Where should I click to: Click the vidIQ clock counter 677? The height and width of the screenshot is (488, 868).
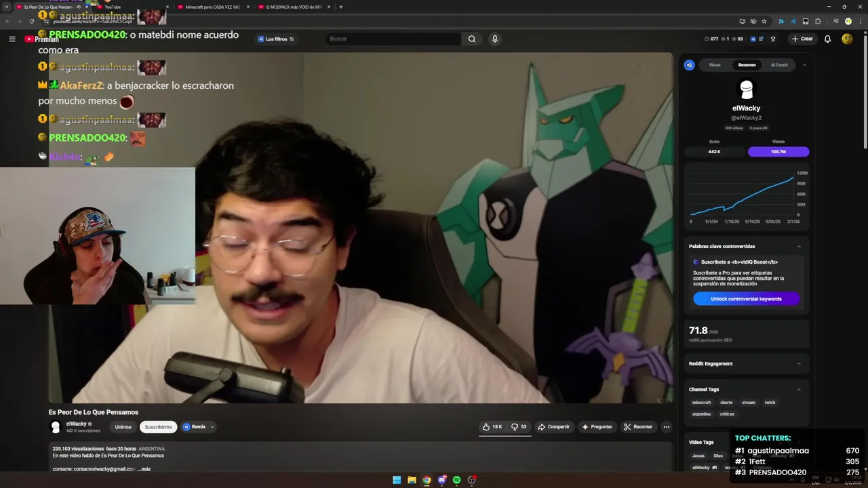point(711,39)
